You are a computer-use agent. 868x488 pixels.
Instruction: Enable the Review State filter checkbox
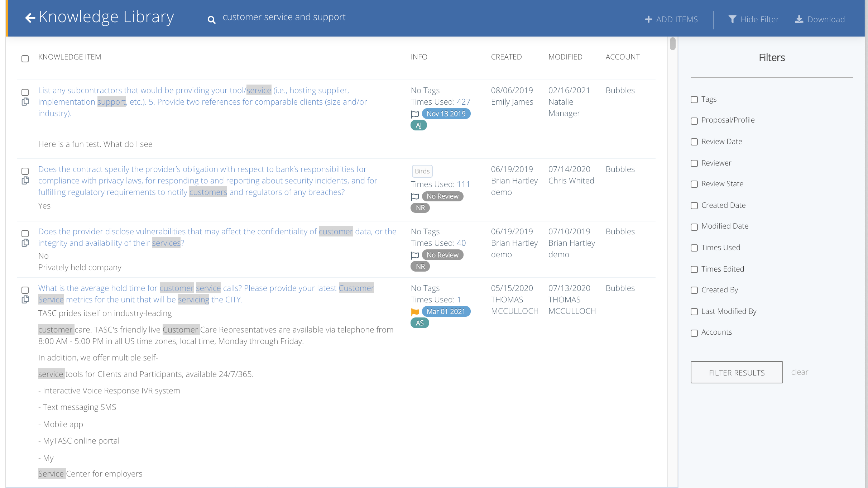pos(694,184)
